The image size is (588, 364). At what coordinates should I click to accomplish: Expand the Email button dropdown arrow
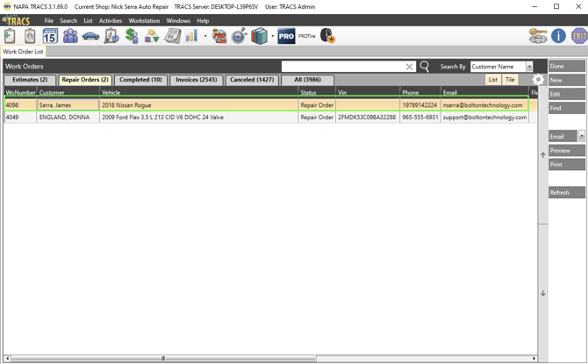582,136
